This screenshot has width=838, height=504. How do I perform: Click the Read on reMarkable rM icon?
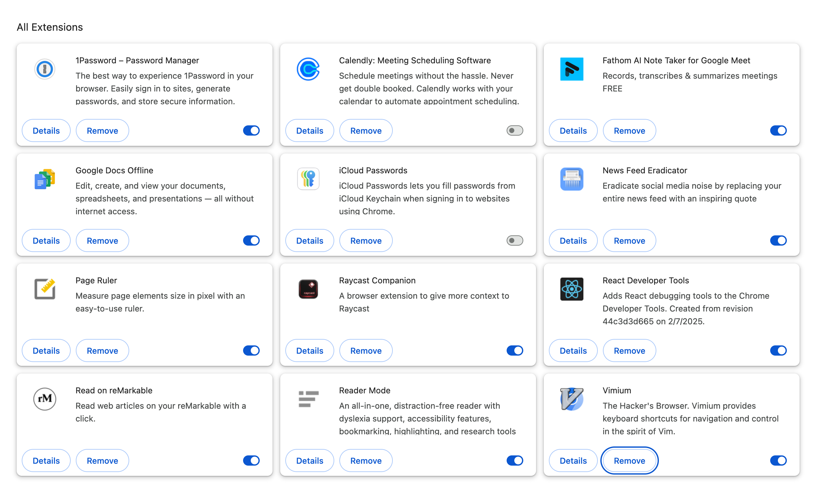point(44,399)
